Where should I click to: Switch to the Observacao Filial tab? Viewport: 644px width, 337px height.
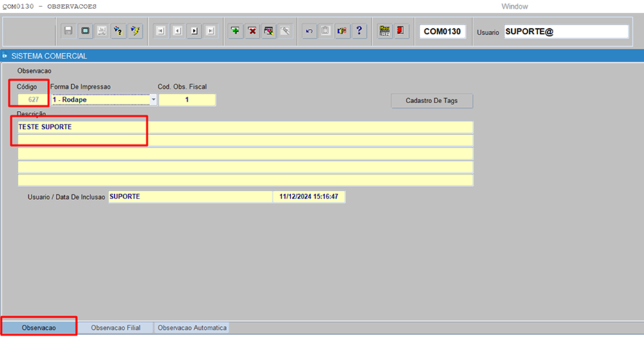[x=115, y=327]
